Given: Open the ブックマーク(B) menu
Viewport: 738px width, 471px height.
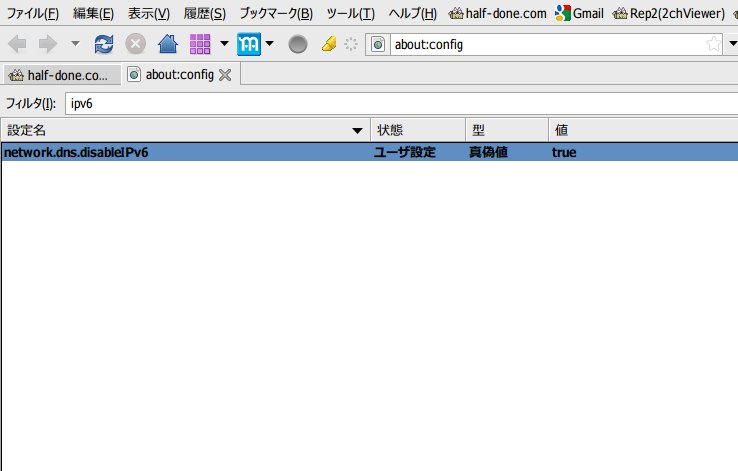Looking at the screenshot, I should tap(276, 13).
